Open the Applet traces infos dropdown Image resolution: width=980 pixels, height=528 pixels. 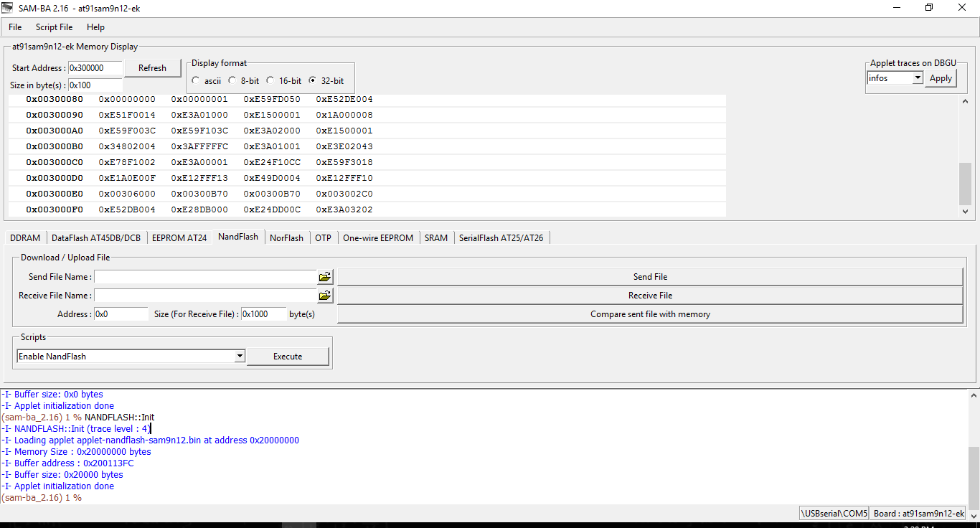(x=918, y=78)
